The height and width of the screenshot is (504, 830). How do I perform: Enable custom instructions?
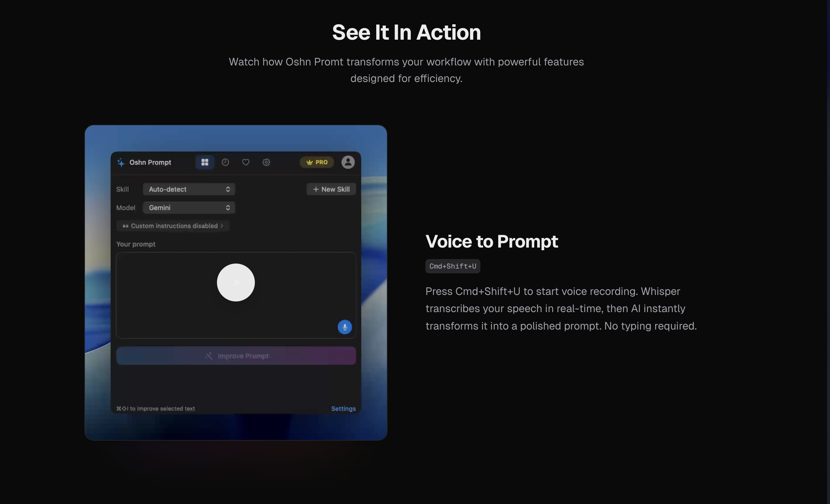click(173, 226)
